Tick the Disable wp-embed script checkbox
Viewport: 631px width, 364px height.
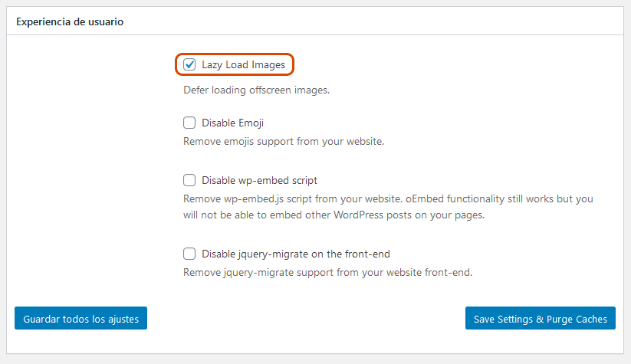[x=189, y=181]
